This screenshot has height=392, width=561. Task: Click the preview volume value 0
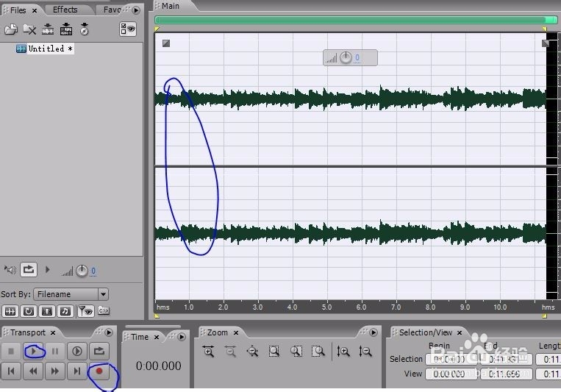coord(93,271)
